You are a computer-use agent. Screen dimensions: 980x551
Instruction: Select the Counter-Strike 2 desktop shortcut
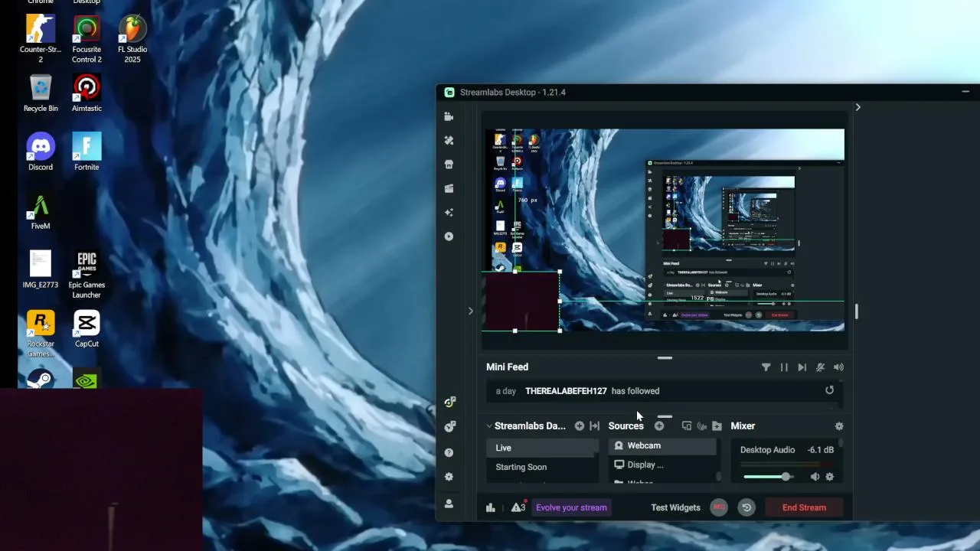pos(41,37)
